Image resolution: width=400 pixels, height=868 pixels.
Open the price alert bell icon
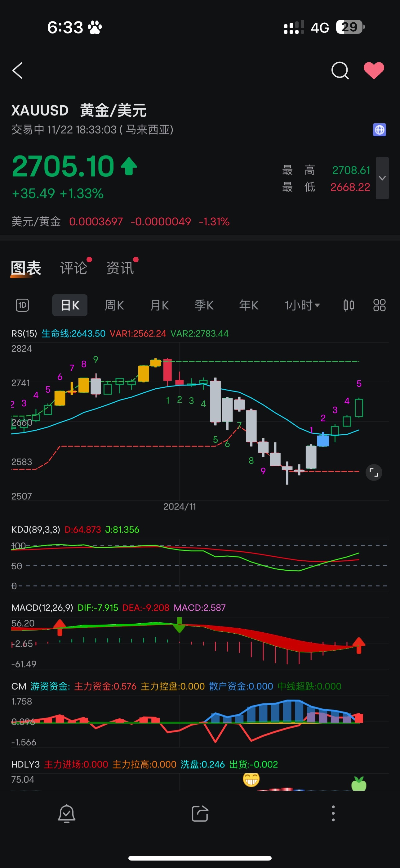67,813
